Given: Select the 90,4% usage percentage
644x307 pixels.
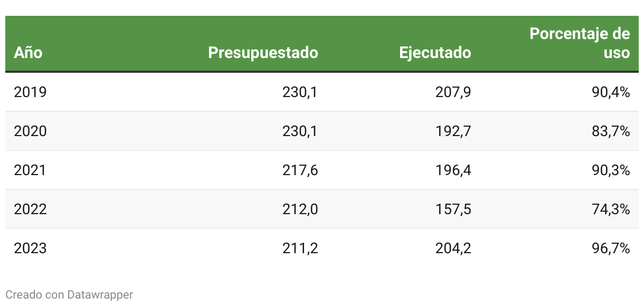Looking at the screenshot, I should pyautogui.click(x=611, y=92).
